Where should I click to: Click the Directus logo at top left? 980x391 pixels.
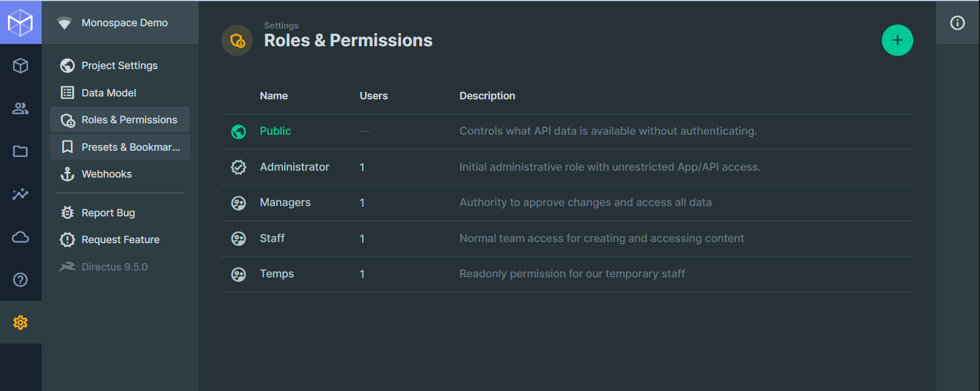click(x=21, y=22)
